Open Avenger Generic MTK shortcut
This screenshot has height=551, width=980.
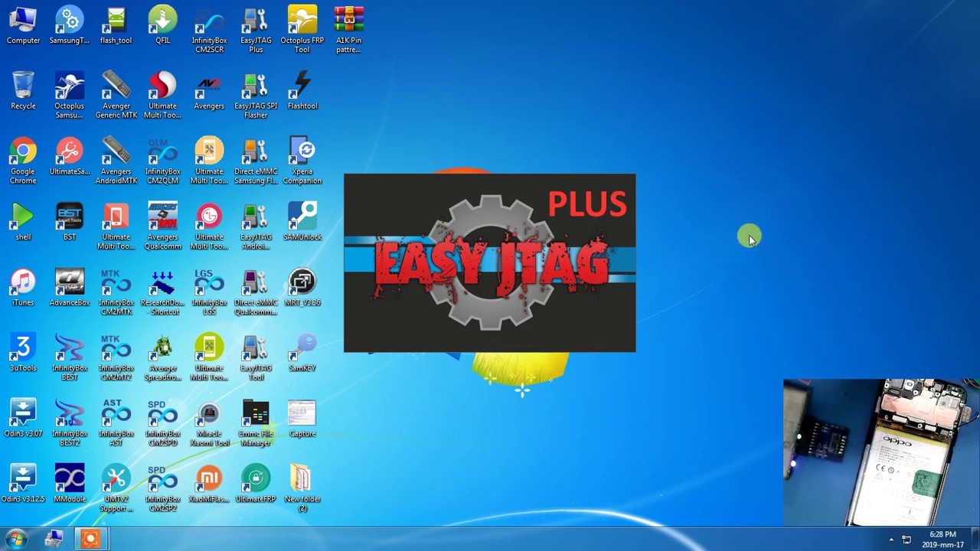(x=116, y=96)
